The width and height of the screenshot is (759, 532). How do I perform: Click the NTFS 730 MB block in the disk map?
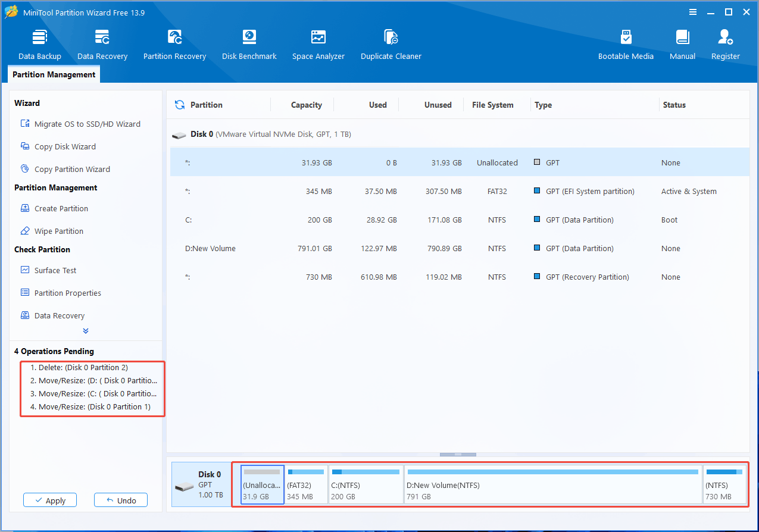724,484
